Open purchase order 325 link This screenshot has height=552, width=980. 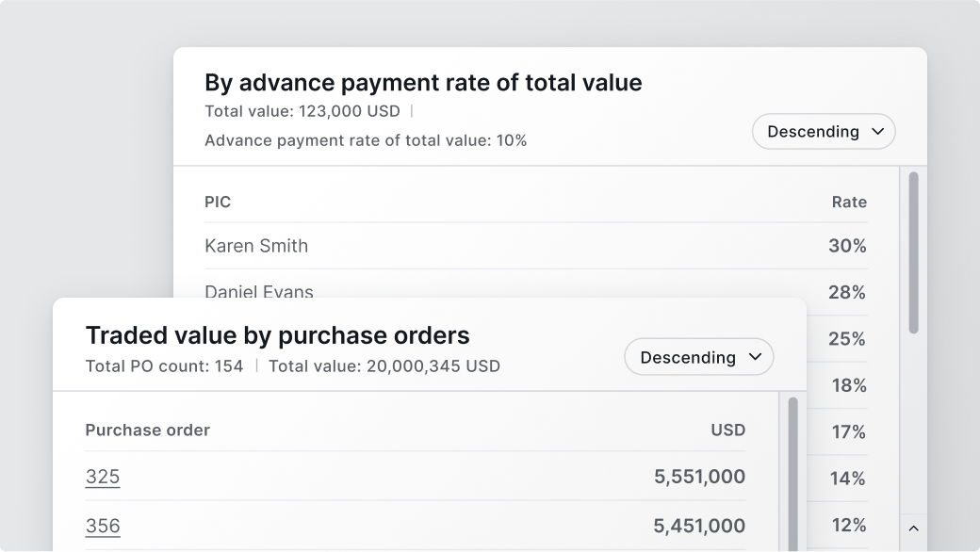click(x=103, y=478)
